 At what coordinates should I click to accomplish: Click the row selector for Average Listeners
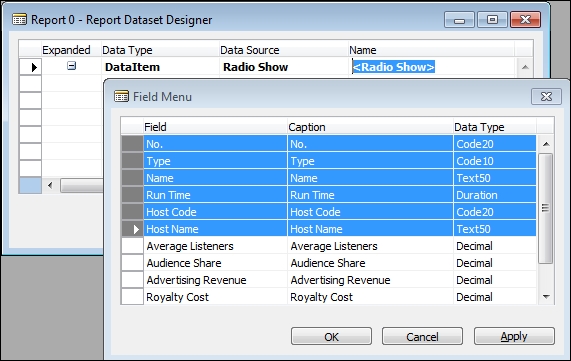(x=132, y=246)
